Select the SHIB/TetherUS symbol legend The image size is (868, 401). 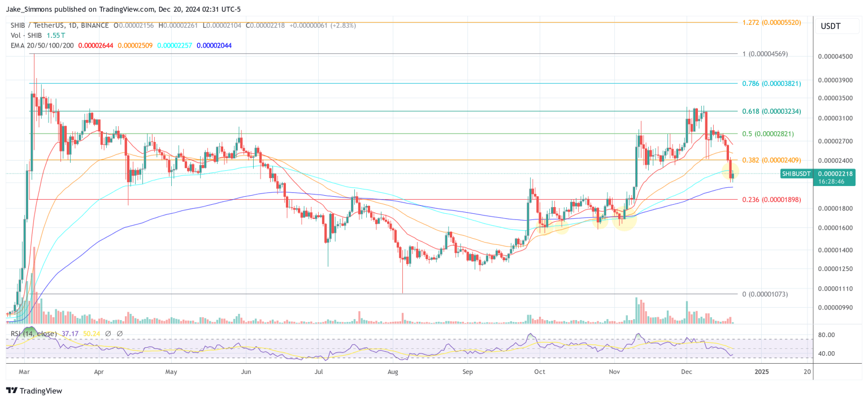(x=37, y=25)
